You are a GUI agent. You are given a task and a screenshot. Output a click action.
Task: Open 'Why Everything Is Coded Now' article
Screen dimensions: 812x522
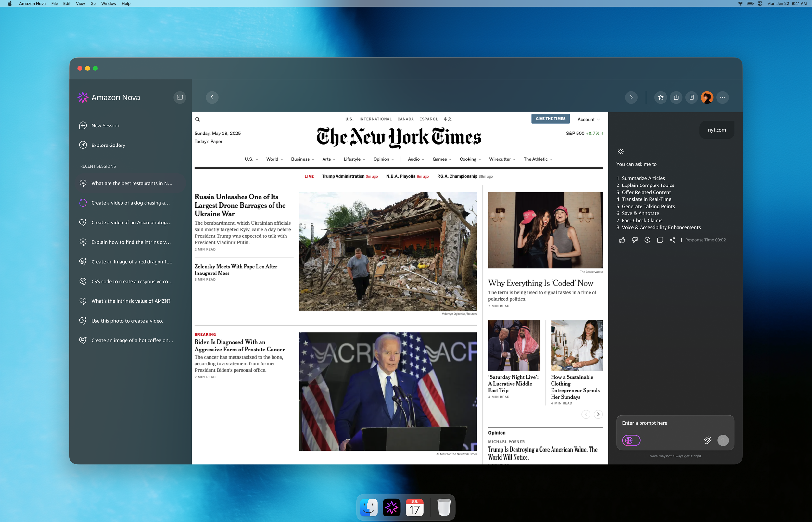coord(540,283)
